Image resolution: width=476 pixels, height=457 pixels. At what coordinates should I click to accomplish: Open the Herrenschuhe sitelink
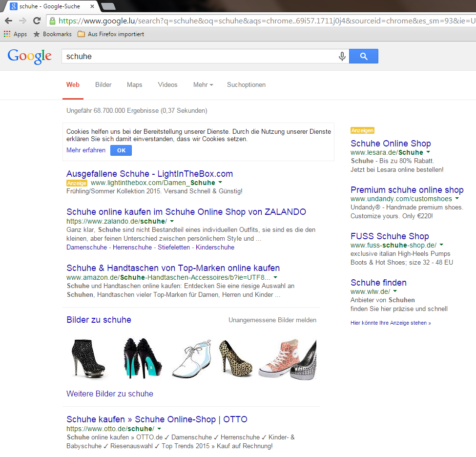(132, 247)
